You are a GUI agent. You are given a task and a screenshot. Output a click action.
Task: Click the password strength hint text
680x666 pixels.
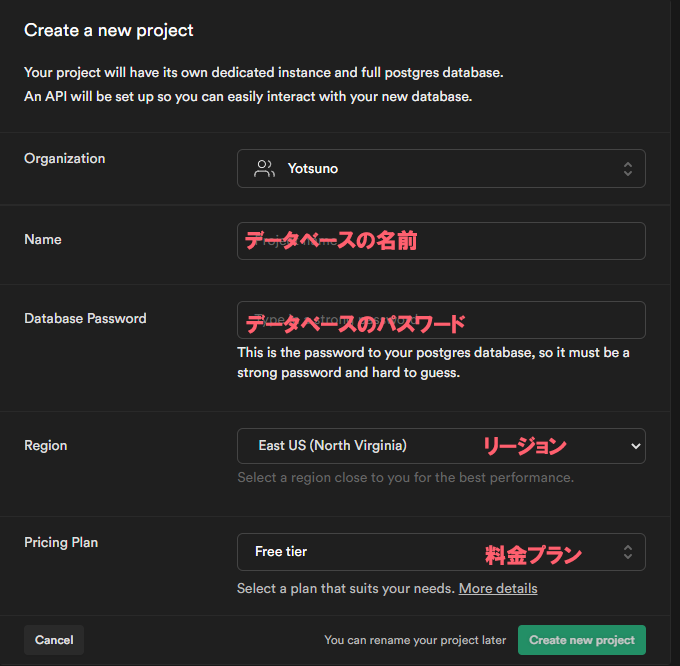[433, 362]
